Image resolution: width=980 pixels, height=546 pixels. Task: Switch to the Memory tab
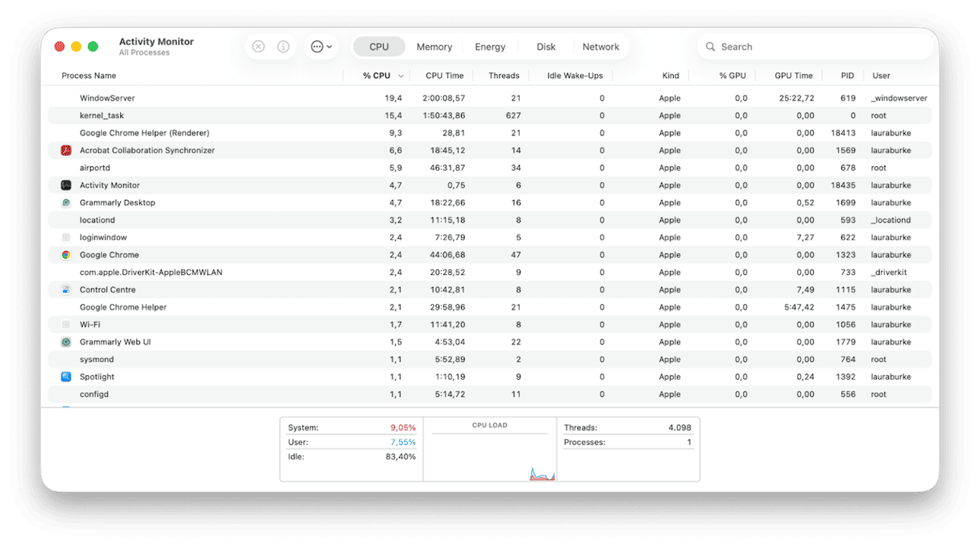tap(434, 46)
